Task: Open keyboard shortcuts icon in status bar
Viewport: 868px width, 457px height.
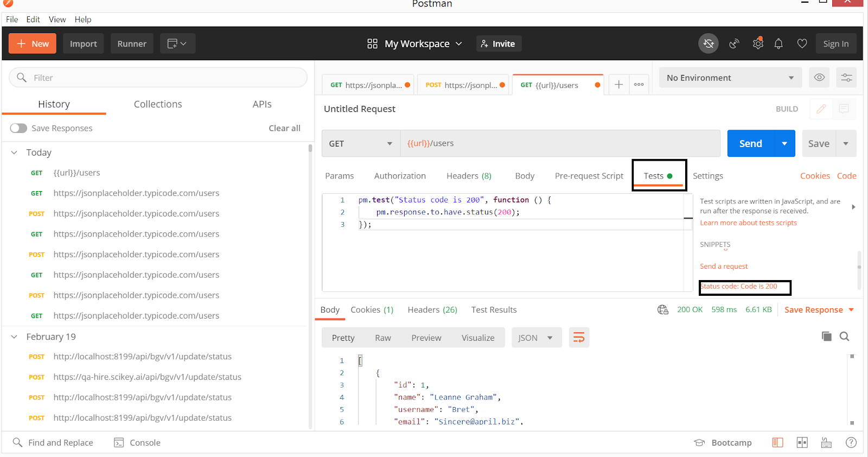Action: click(x=826, y=442)
